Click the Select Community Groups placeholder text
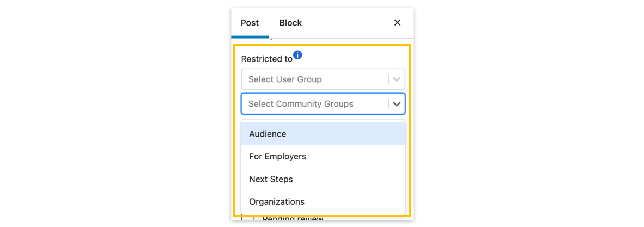 pyautogui.click(x=301, y=104)
